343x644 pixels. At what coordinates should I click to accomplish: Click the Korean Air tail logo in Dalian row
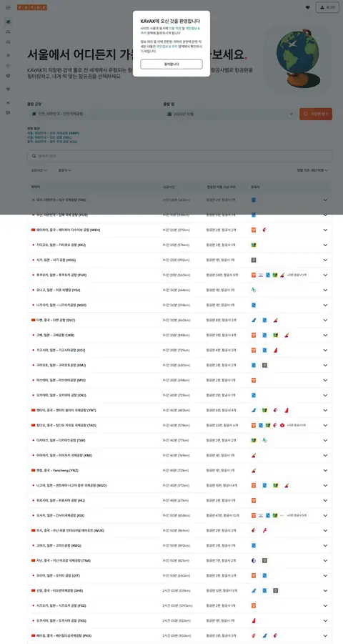tap(254, 320)
